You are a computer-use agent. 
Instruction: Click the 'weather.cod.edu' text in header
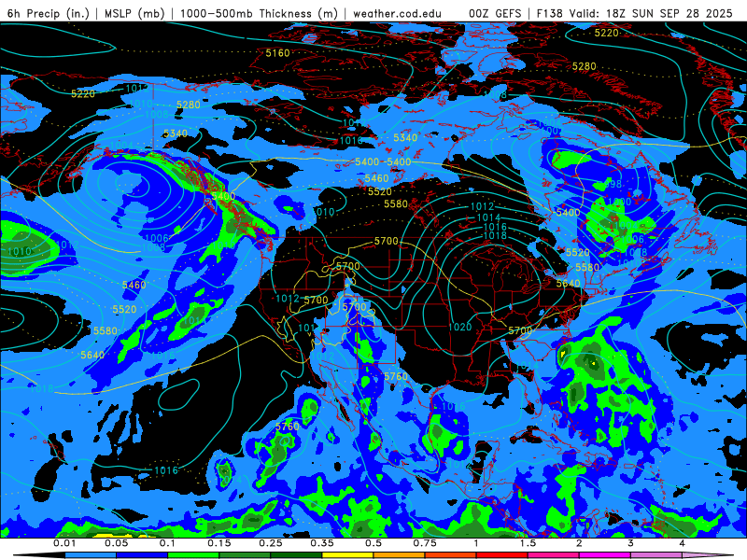tap(398, 13)
